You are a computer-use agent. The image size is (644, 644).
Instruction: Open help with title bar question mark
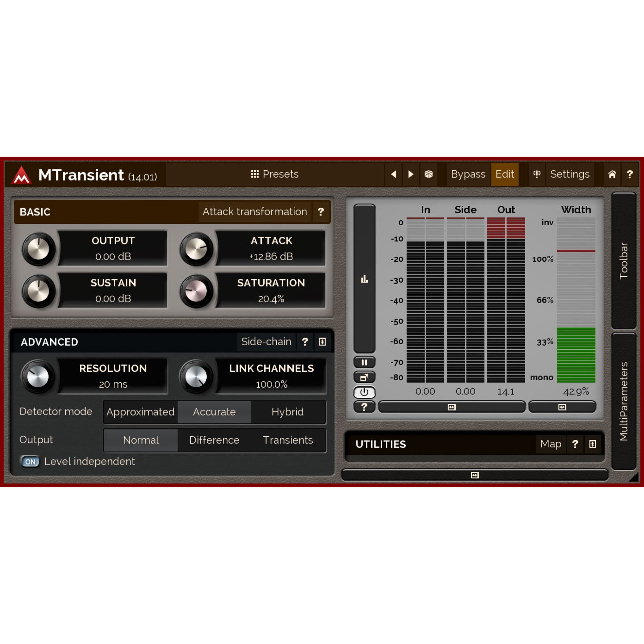point(630,174)
